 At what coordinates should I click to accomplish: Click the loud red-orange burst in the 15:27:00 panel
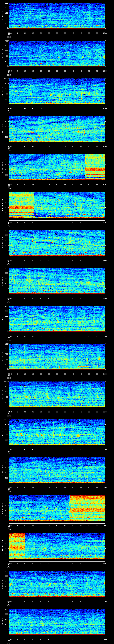point(87,508)
